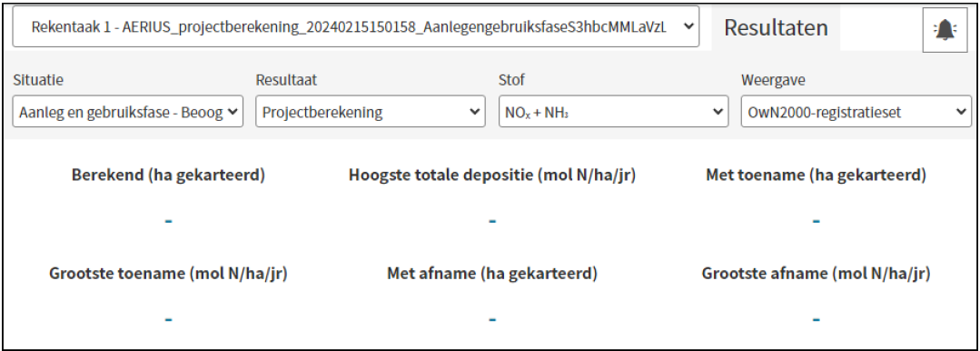
Task: Select the Berekend (ha gekarteerd) heading
Action: tap(168, 175)
